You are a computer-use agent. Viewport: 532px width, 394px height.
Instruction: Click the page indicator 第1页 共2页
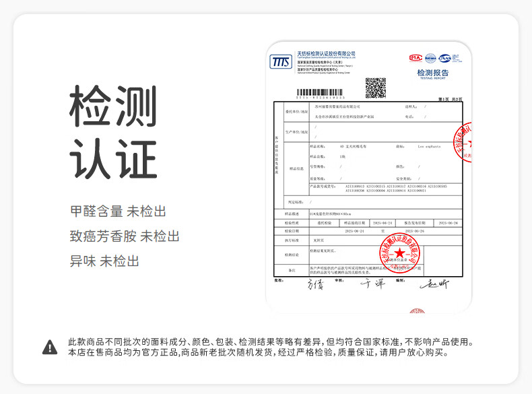pyautogui.click(x=451, y=100)
